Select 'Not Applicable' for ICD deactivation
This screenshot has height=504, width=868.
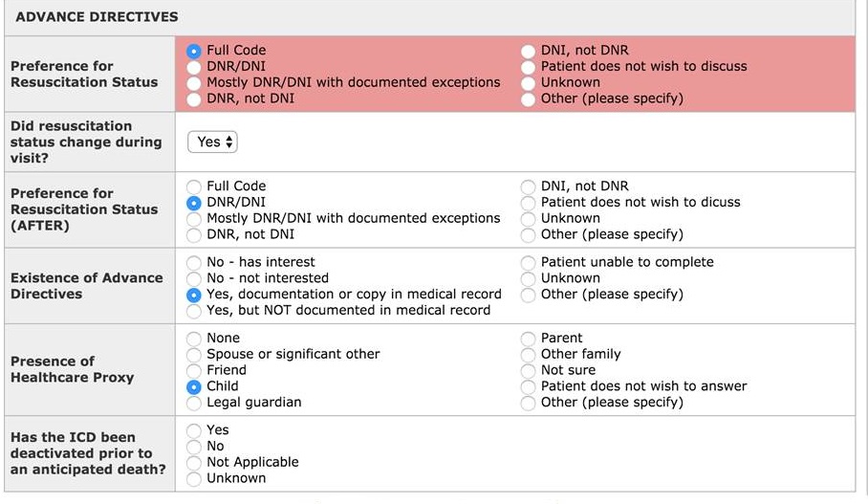(x=194, y=463)
